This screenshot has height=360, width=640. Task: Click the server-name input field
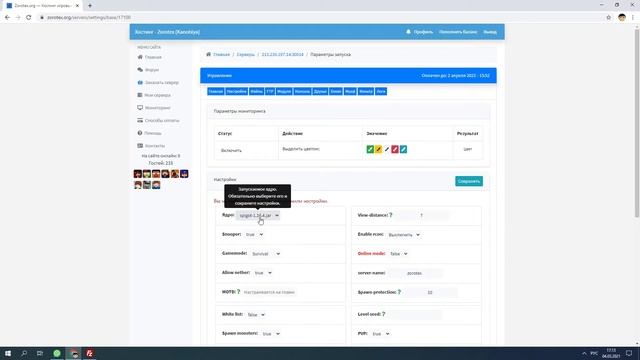[x=414, y=273]
